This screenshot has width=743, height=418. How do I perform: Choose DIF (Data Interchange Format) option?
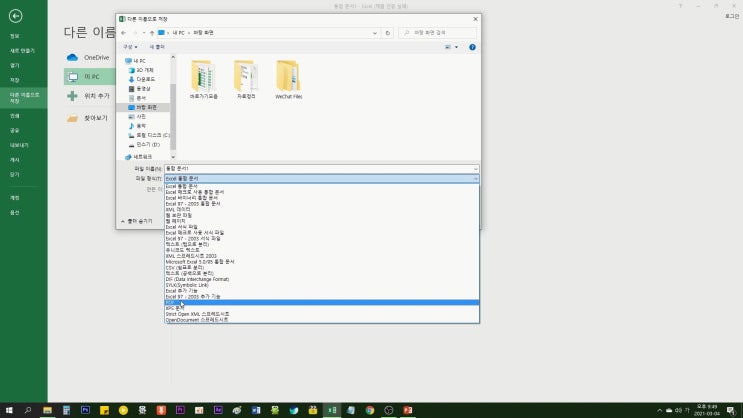pos(322,279)
